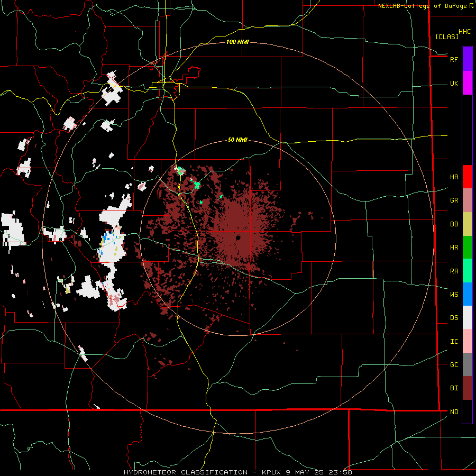Click the IC legend label
This screenshot has width=476, height=476.
pos(454,342)
